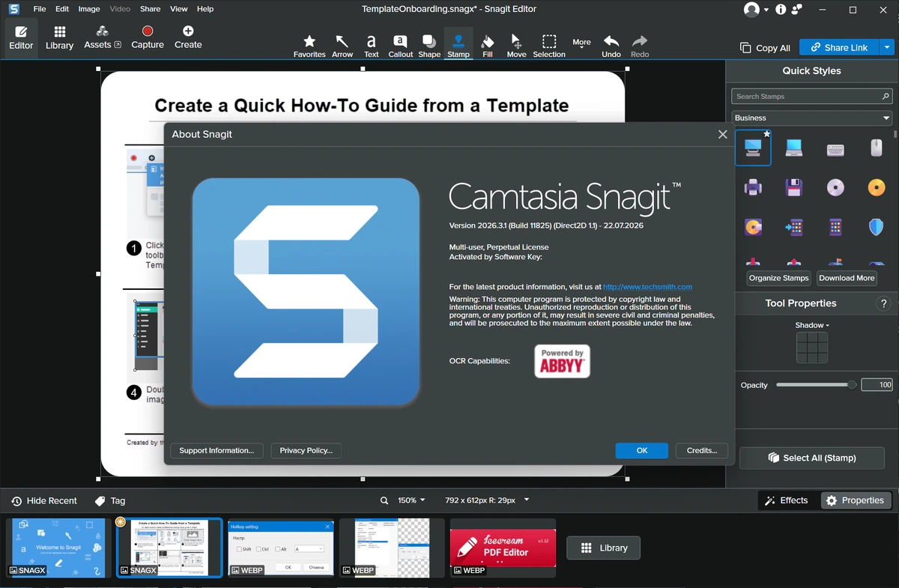Select the Text tool
899x588 pixels.
click(371, 46)
